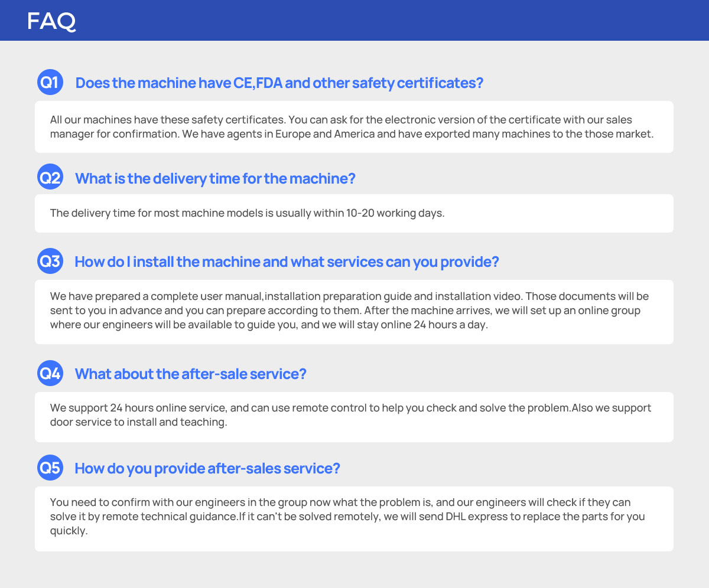The image size is (709, 588).
Task: Expand the delivery time question
Action: pos(216,178)
